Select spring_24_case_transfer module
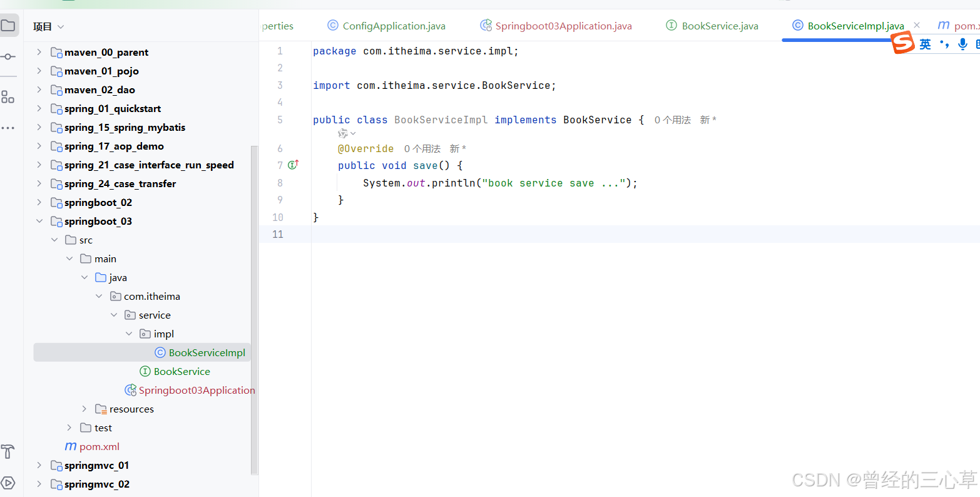This screenshot has height=497, width=980. 120,183
